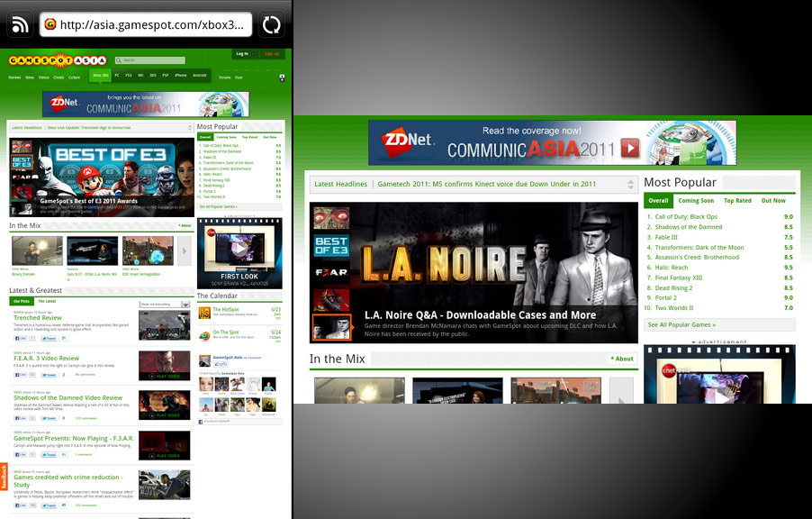Switch to Coming Soon tab in right view

pyautogui.click(x=696, y=201)
